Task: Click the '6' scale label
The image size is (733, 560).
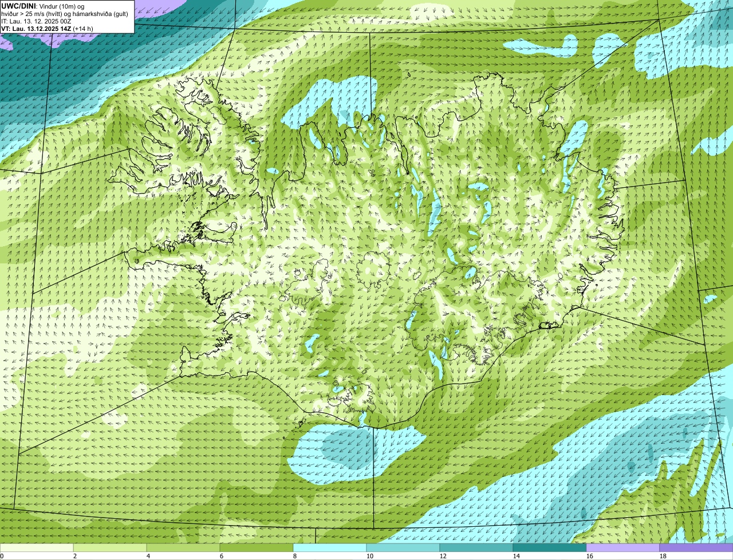Action: (222, 556)
